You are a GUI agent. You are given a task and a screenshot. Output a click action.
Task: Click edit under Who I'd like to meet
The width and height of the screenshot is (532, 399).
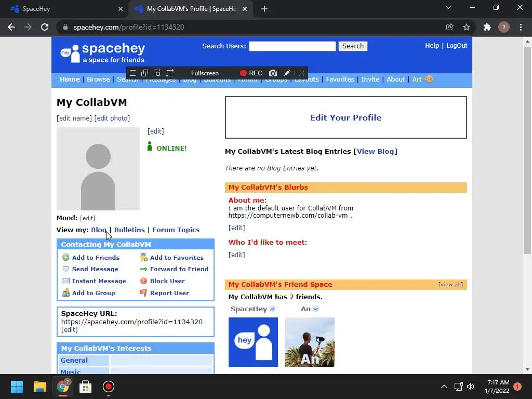tap(236, 255)
